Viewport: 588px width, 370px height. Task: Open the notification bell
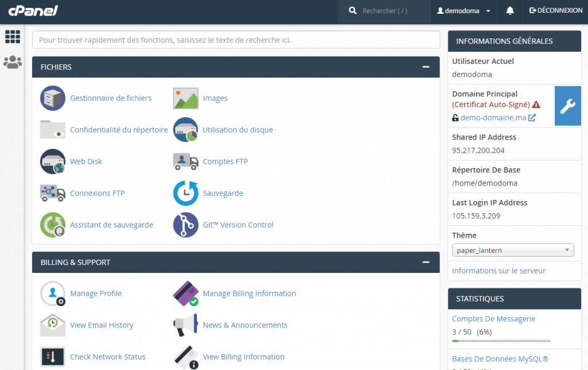click(x=509, y=10)
